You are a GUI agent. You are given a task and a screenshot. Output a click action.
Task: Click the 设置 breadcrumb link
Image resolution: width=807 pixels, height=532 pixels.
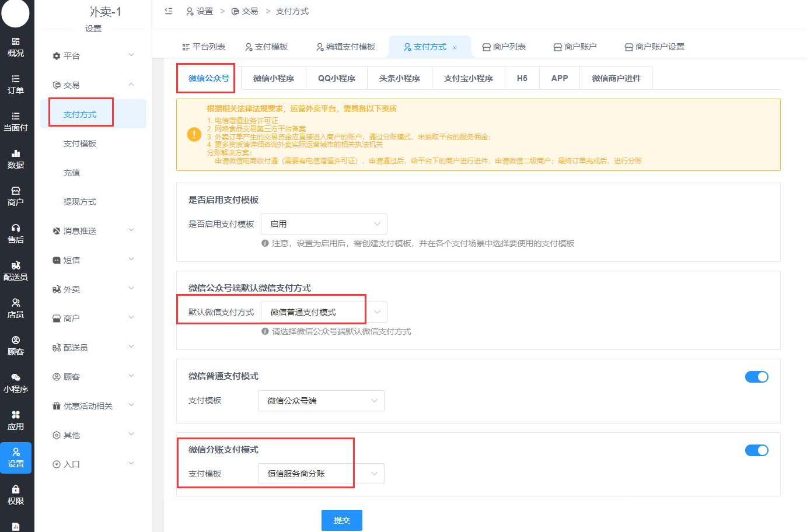(x=200, y=11)
